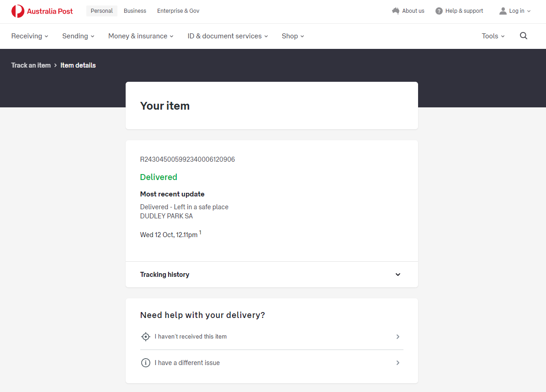Image resolution: width=546 pixels, height=392 pixels.
Task: Open the Receiving dropdown menu
Action: click(30, 36)
